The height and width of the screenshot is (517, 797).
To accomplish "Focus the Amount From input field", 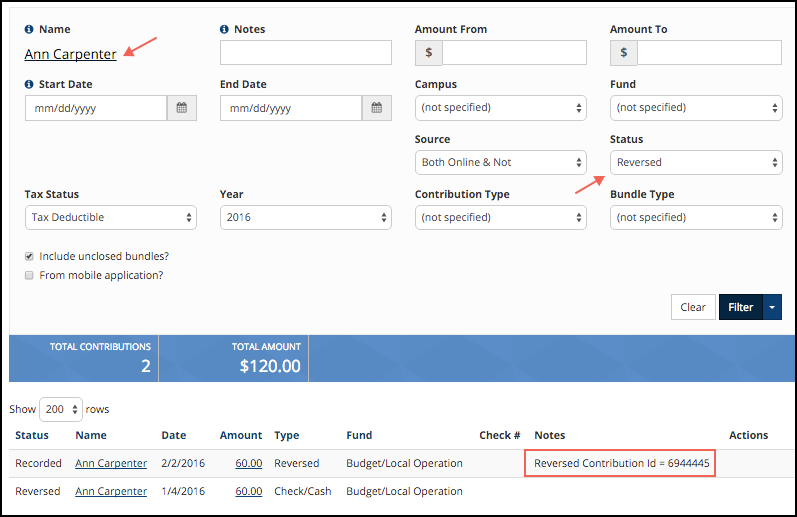I will [514, 52].
